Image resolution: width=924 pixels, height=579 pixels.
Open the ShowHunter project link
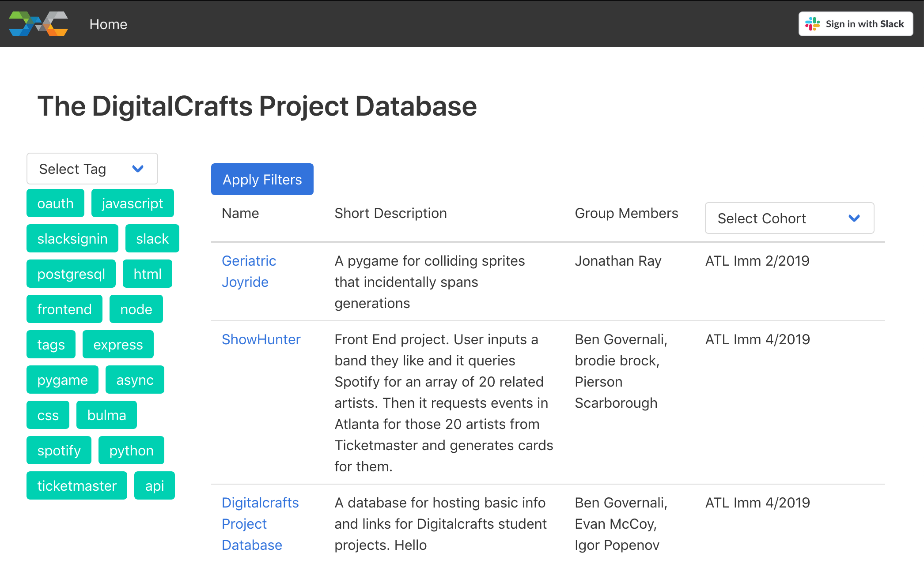pos(261,339)
